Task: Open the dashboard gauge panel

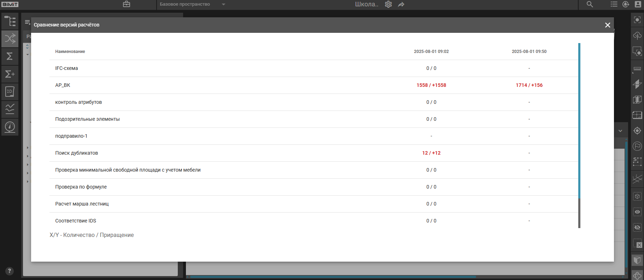Action: 10,127
